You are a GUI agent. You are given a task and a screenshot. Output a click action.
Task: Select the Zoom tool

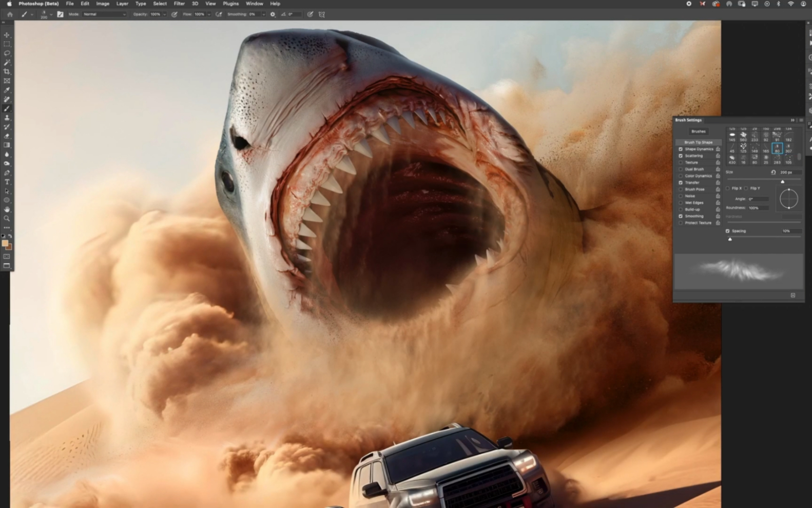(x=7, y=219)
